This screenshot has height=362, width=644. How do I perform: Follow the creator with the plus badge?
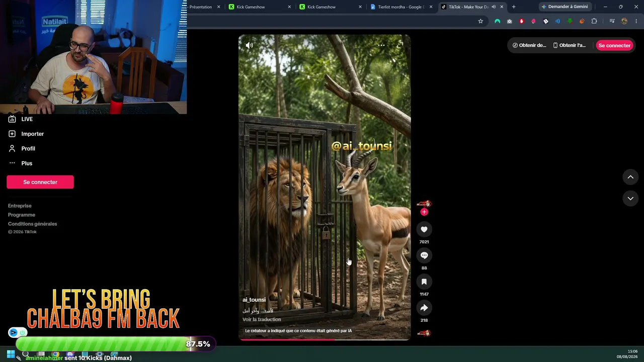click(424, 212)
